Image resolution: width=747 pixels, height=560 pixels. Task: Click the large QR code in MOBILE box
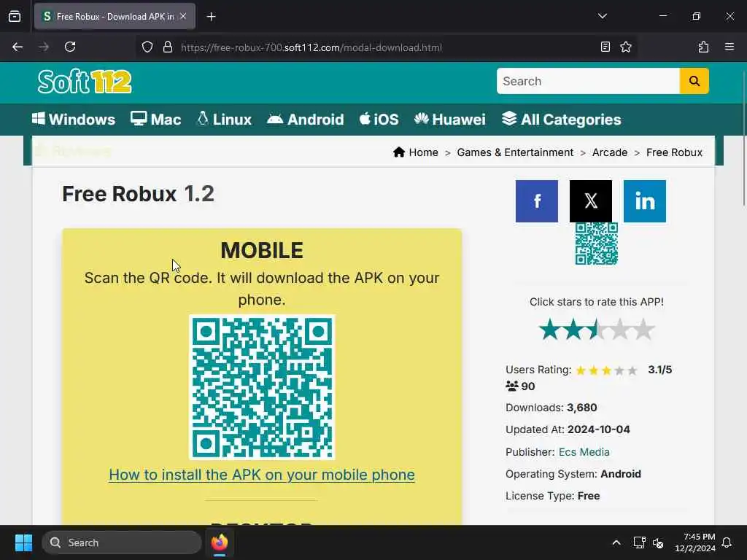click(262, 387)
